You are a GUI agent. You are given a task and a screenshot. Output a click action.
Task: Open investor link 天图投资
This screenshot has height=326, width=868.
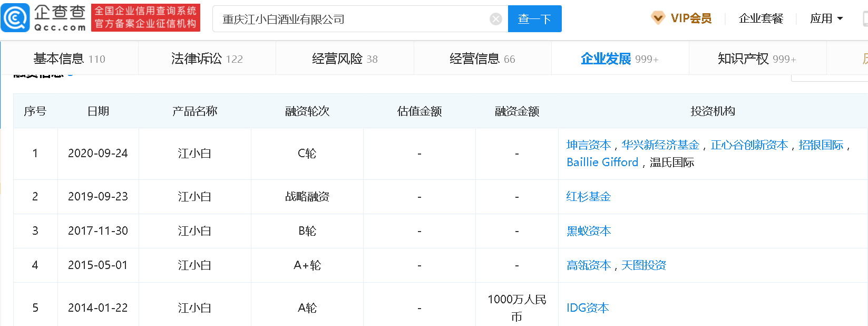(x=643, y=265)
